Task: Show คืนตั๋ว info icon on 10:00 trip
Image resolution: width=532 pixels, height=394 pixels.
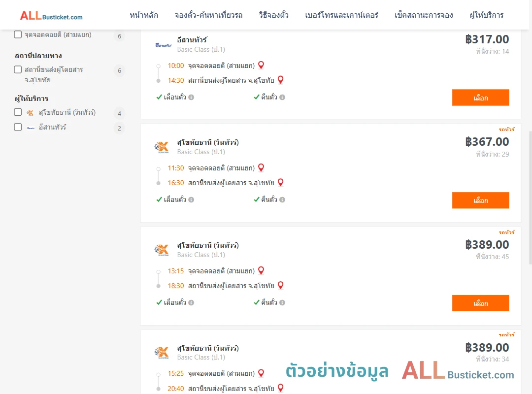Action: (282, 98)
